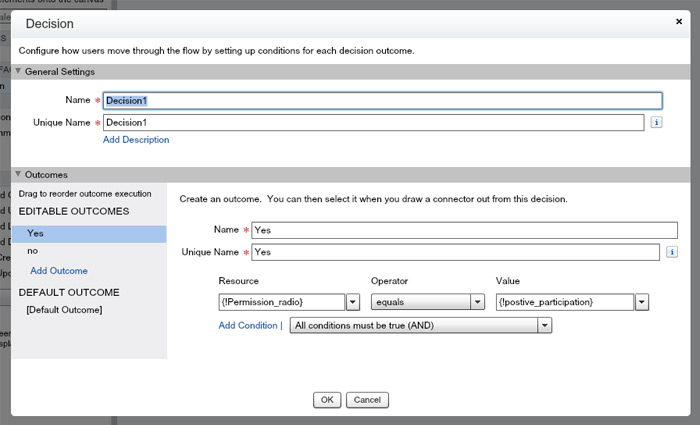This screenshot has height=425, width=700.
Task: Confirm with the OK button
Action: pyautogui.click(x=327, y=400)
